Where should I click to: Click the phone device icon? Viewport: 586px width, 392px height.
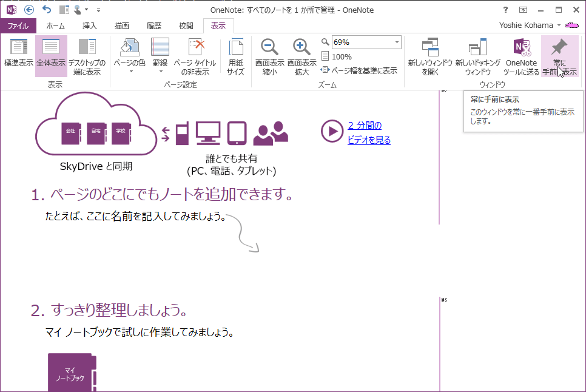(x=183, y=133)
